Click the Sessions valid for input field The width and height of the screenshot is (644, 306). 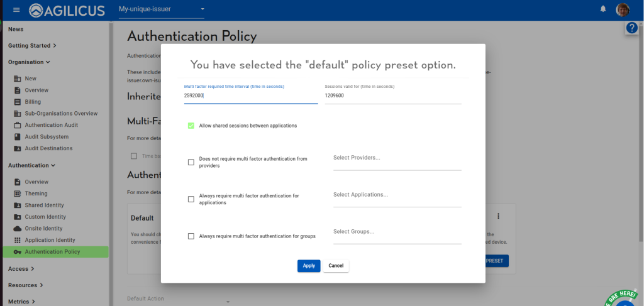[392, 96]
